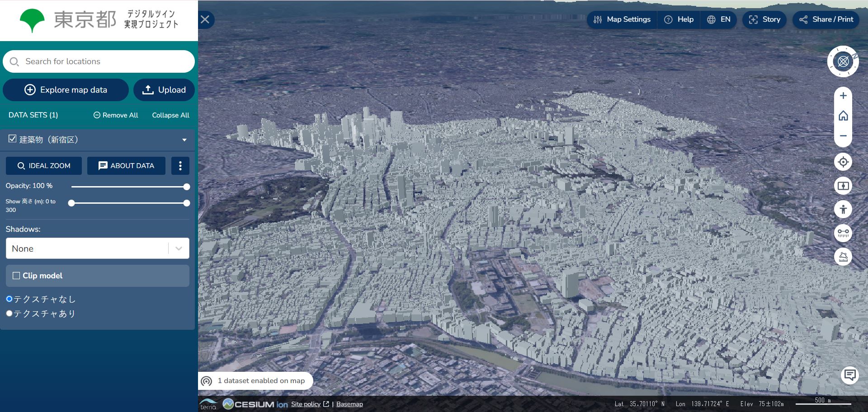
Task: Uncheck the 建築物（新宿区）dataset checkbox
Action: (13, 139)
